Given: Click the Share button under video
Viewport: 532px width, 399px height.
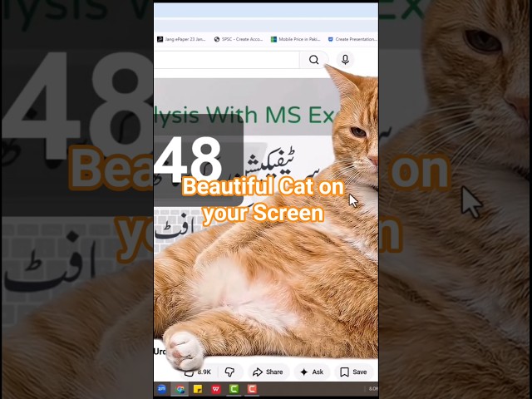Looking at the screenshot, I should 268,372.
